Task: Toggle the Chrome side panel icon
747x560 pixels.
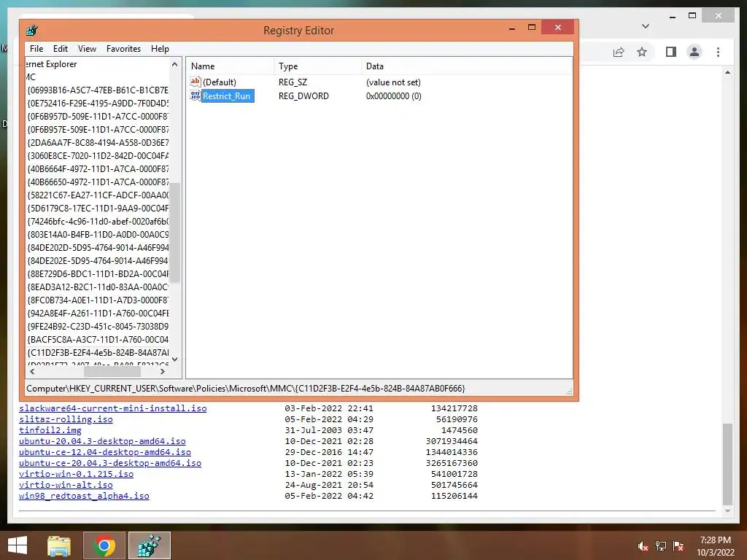Action: (x=671, y=52)
